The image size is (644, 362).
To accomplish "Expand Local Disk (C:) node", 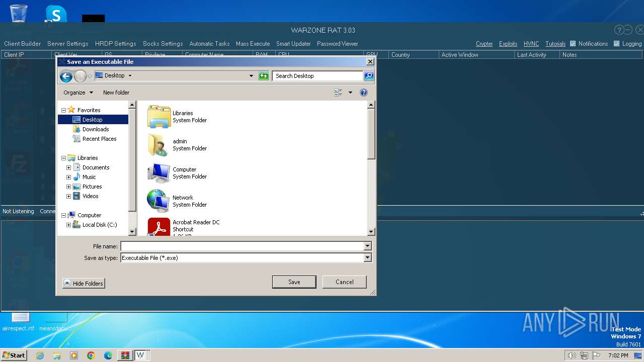I will point(68,225).
